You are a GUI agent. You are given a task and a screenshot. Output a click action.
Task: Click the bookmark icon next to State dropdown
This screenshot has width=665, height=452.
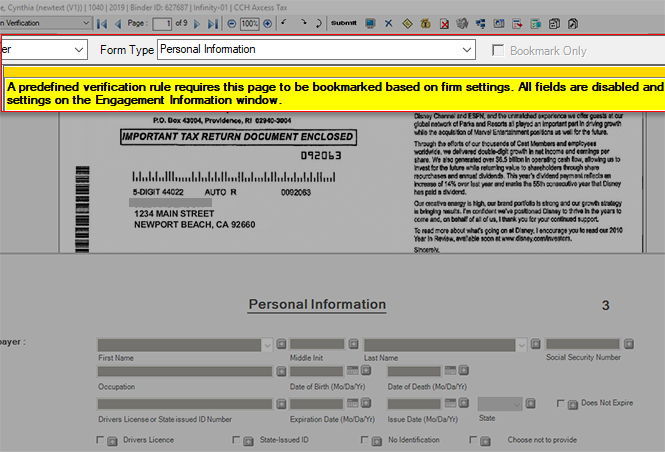point(530,403)
